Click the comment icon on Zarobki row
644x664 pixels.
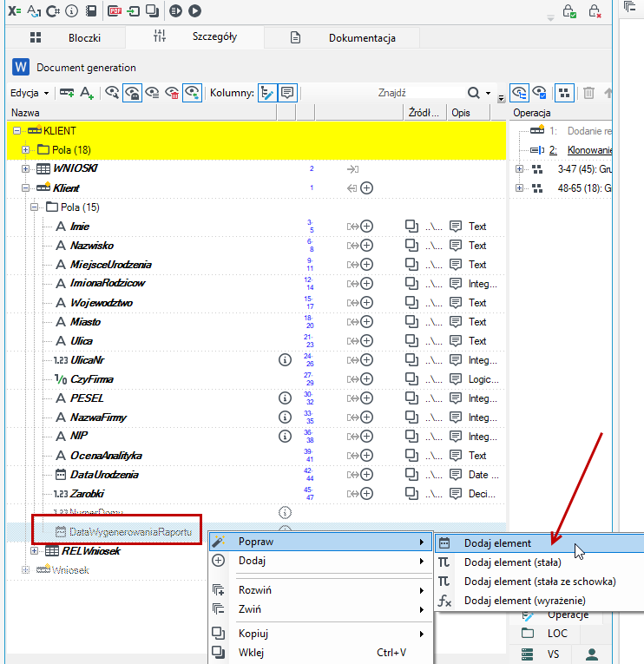(456, 493)
